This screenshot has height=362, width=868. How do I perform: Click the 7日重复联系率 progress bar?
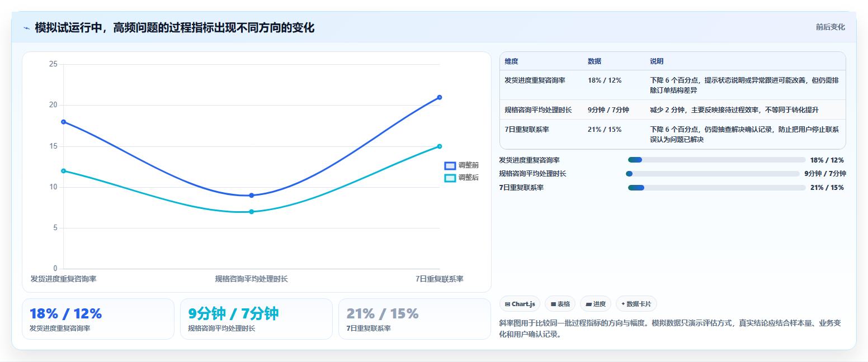click(716, 188)
